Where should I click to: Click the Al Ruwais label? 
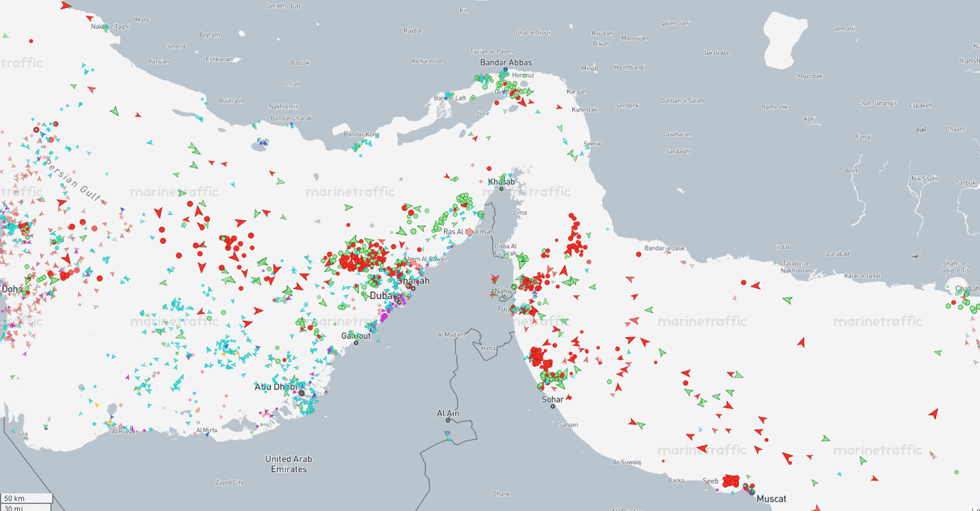[x=126, y=431]
